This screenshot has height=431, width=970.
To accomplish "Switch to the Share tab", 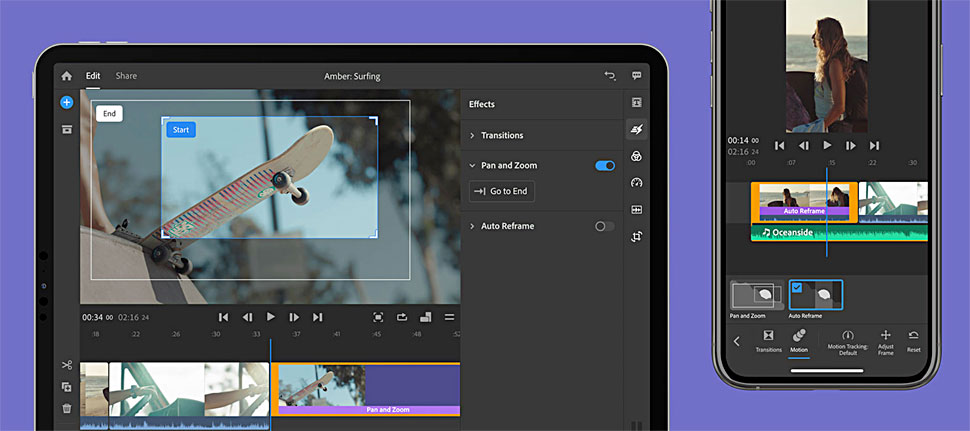I will pyautogui.click(x=126, y=76).
